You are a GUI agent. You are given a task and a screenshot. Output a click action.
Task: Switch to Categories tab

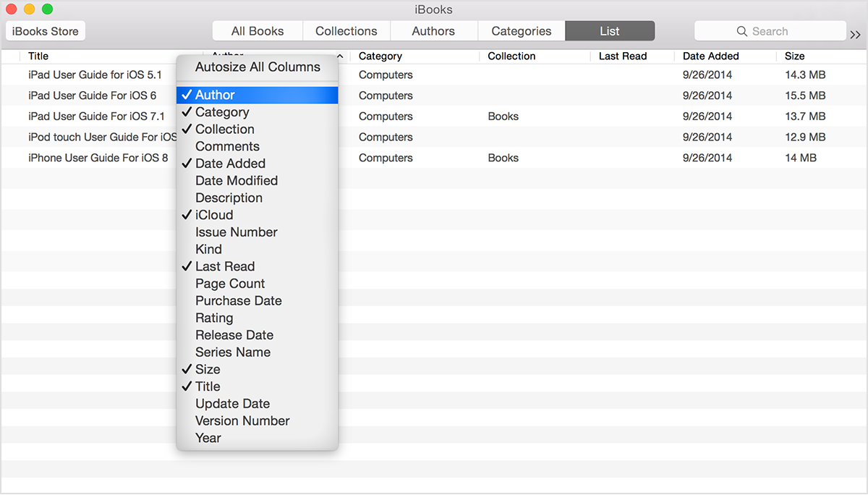[522, 31]
